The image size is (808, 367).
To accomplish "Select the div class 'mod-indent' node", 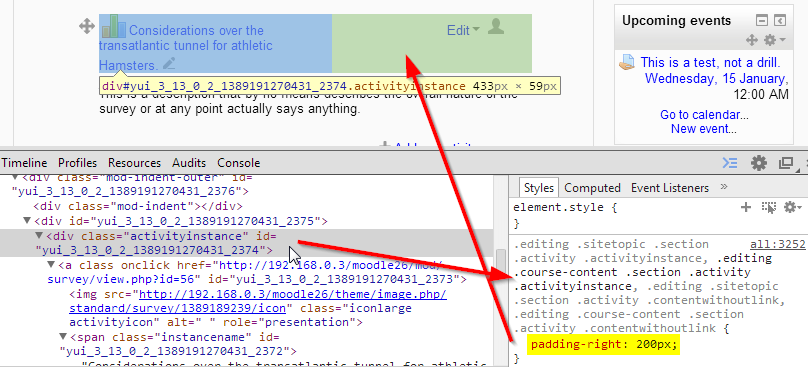I will point(137,207).
